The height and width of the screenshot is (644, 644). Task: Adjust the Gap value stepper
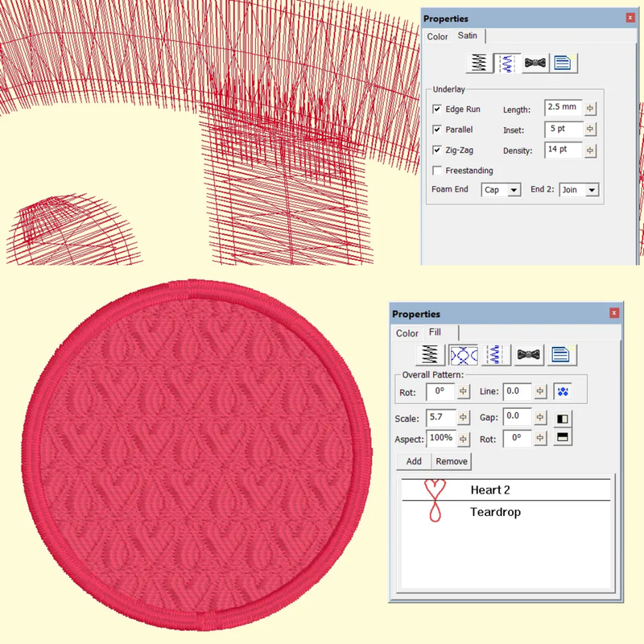(540, 418)
